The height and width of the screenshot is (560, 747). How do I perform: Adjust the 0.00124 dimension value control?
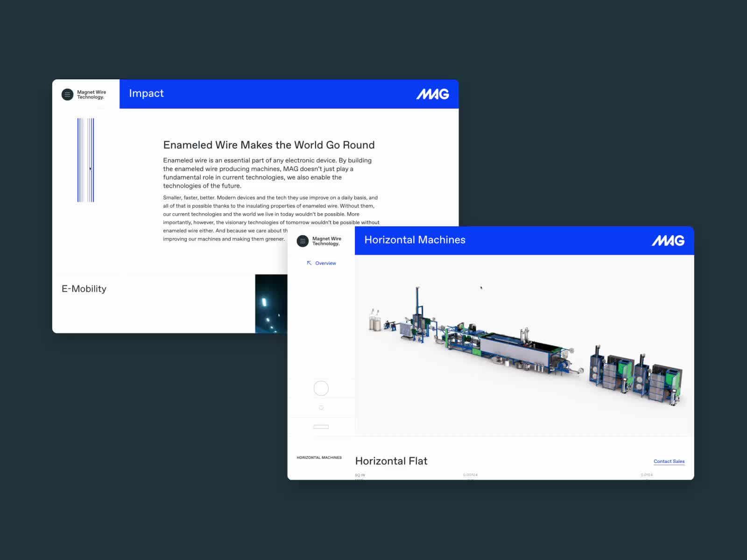pos(469,475)
